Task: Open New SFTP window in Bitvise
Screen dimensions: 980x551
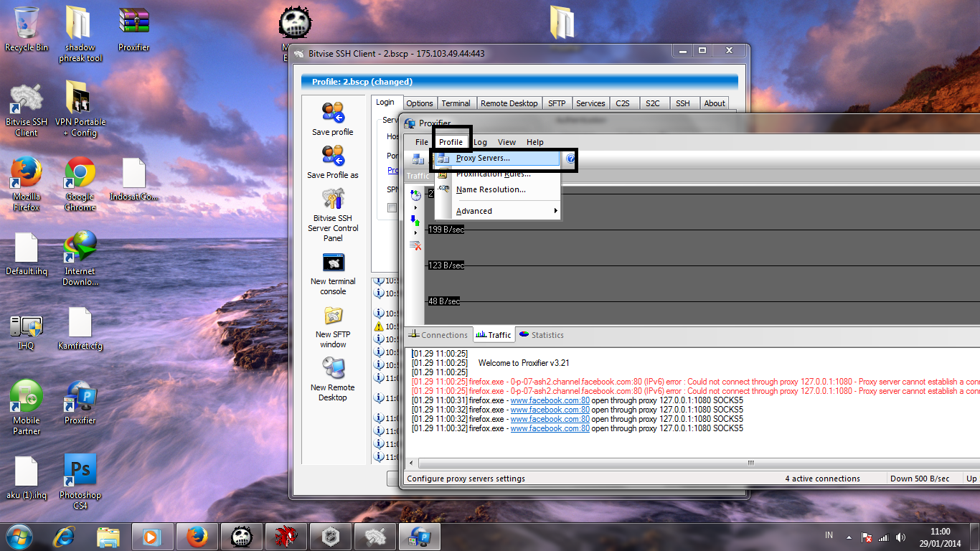Action: pyautogui.click(x=333, y=327)
